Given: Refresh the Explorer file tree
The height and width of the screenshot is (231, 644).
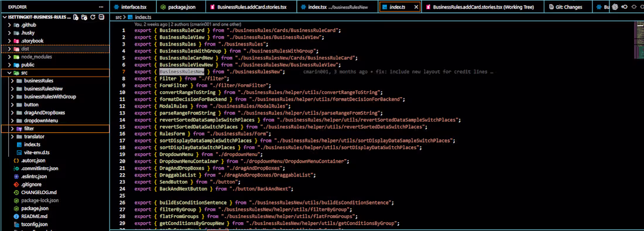Looking at the screenshot, I should pyautogui.click(x=93, y=17).
